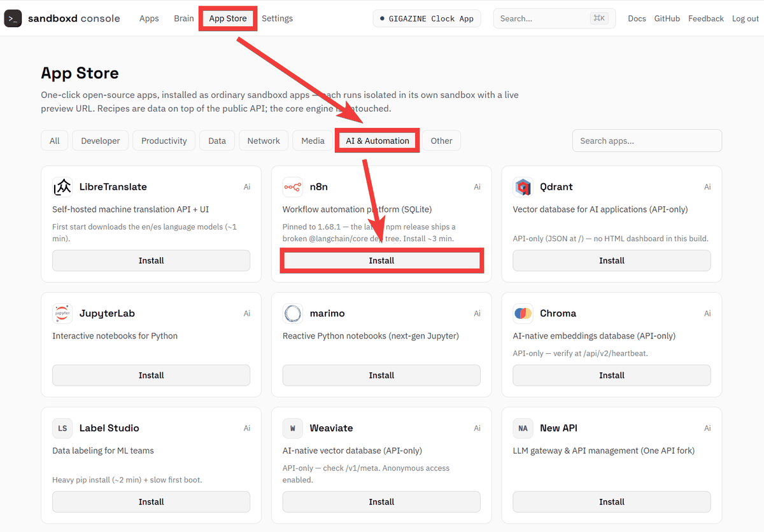The width and height of the screenshot is (764, 532).
Task: Click the LibreTranslate app icon
Action: coord(62,187)
